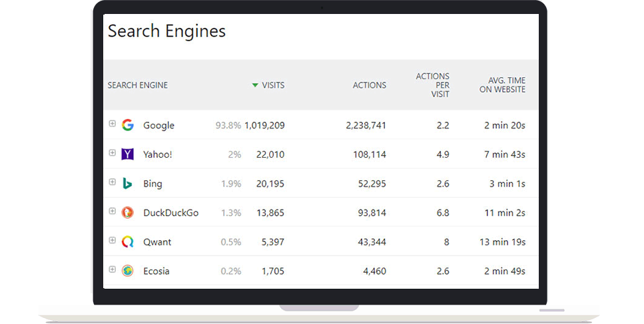Click the DuckDuckGo logo icon

coord(128,212)
